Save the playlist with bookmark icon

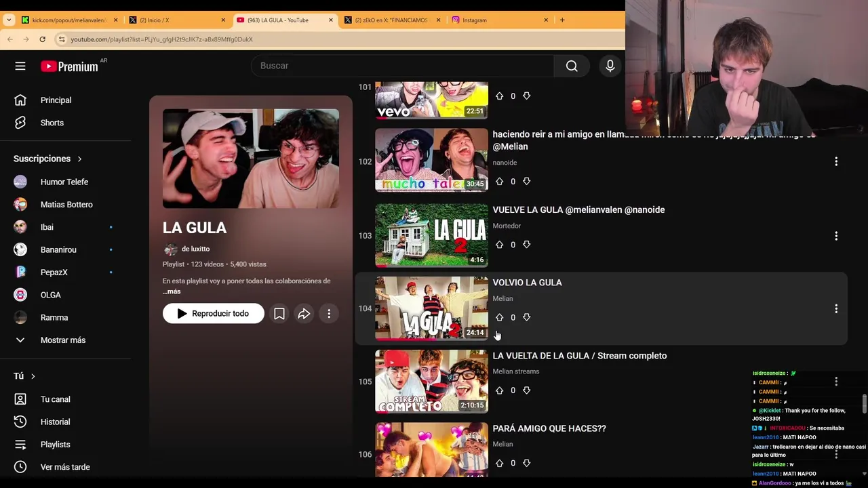pos(279,314)
